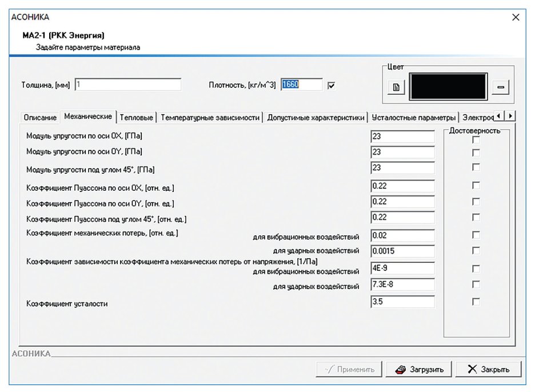Click the Толщина input field

point(128,84)
